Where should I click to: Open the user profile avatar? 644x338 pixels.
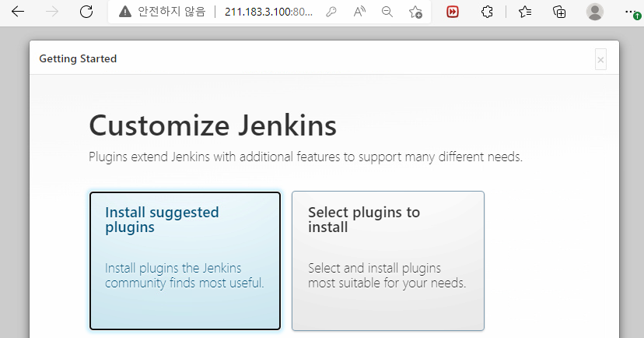(595, 12)
